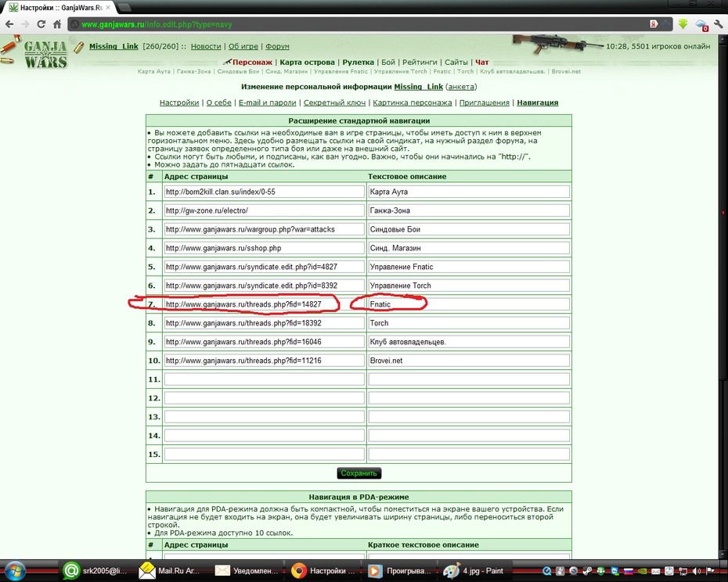Open the Windows Start orb
728x582 pixels.
point(16,570)
